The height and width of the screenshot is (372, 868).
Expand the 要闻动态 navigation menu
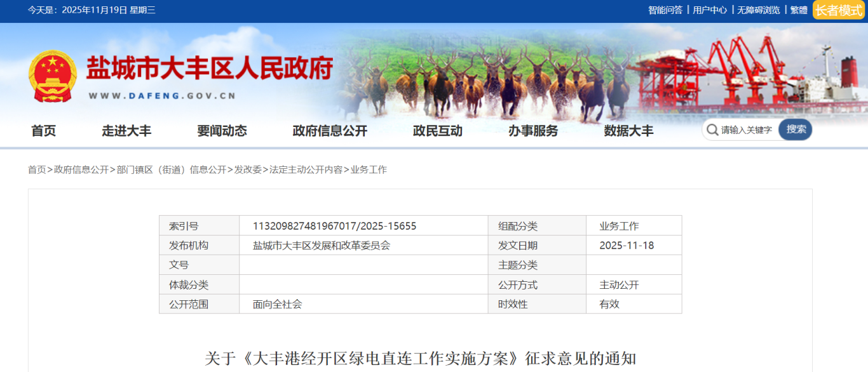pyautogui.click(x=222, y=131)
